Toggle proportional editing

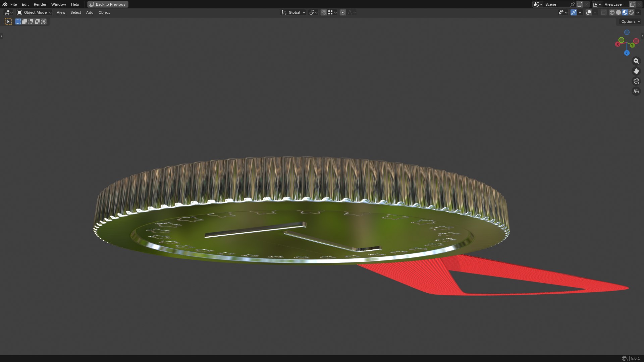342,12
